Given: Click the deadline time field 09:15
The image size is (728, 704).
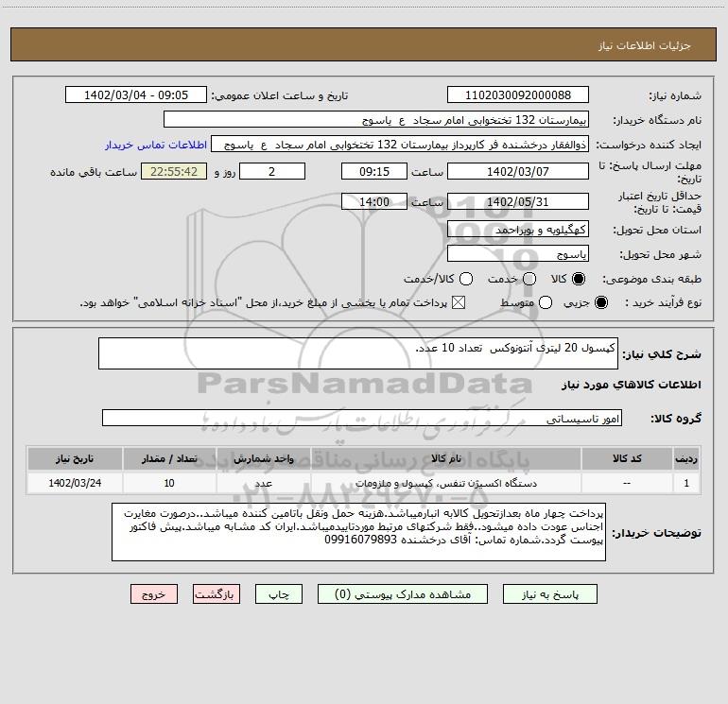Looking at the screenshot, I should pos(374,171).
